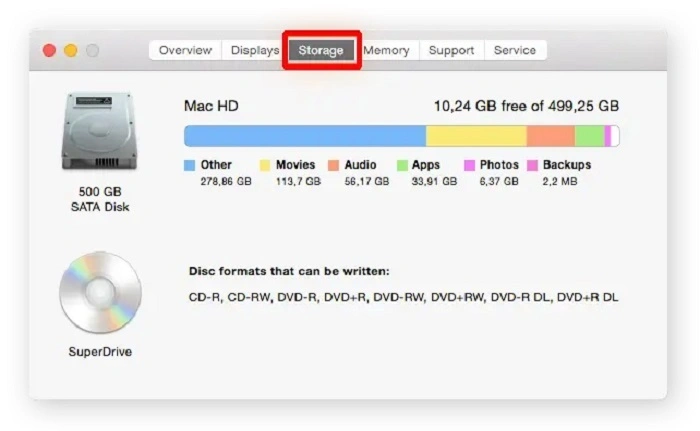
Task: Open the Displays tab
Action: click(255, 50)
